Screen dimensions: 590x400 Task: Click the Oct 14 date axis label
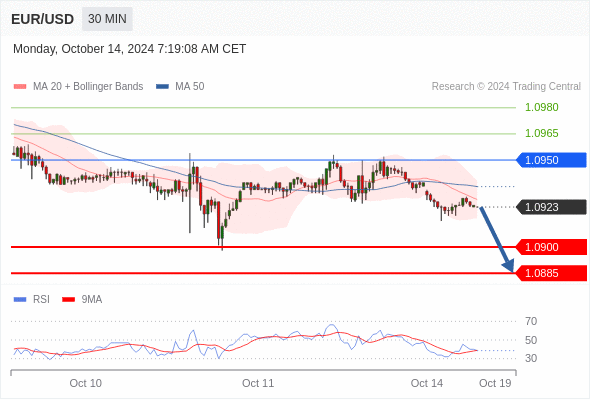[x=427, y=383]
